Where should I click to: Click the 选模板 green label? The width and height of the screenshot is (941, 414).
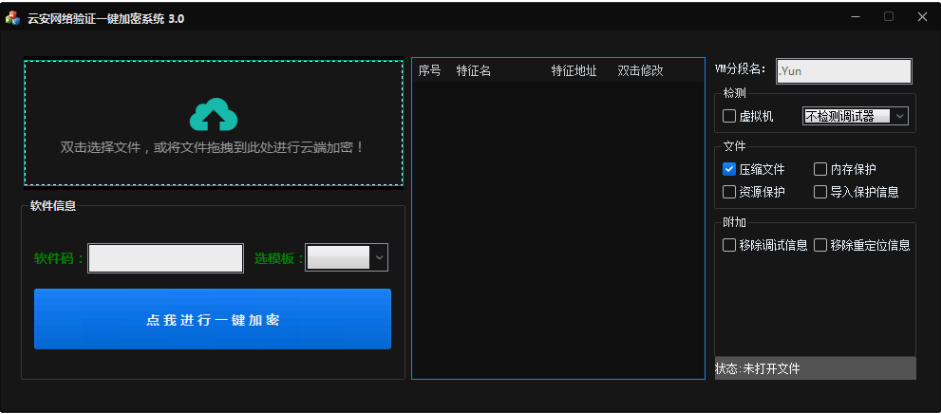[279, 259]
